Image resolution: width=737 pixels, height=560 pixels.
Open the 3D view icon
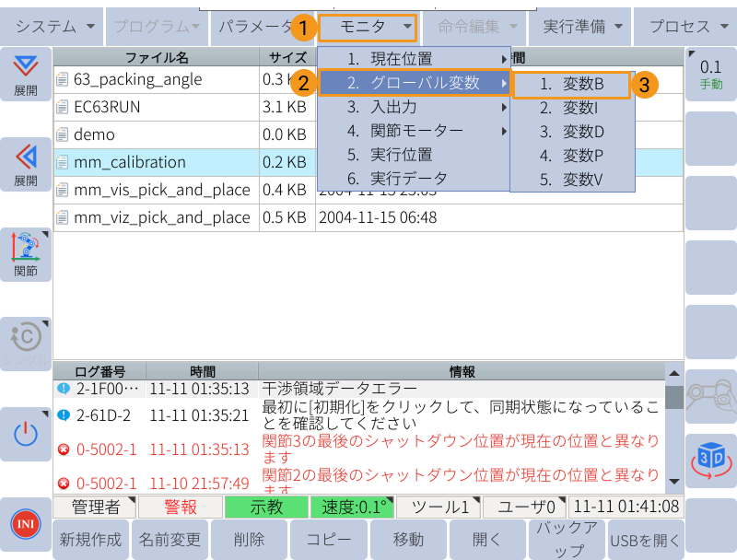pos(711,461)
